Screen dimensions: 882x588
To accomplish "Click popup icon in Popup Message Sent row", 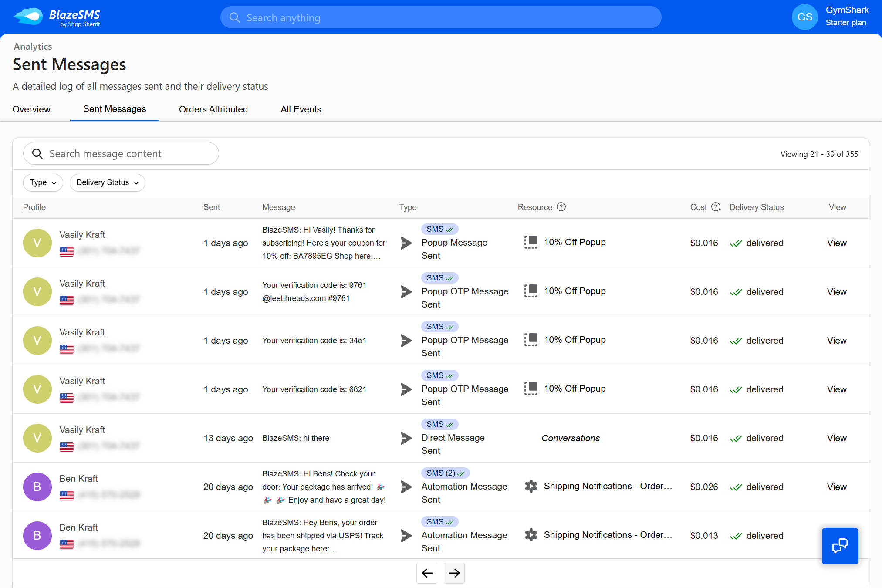I will 531,242.
